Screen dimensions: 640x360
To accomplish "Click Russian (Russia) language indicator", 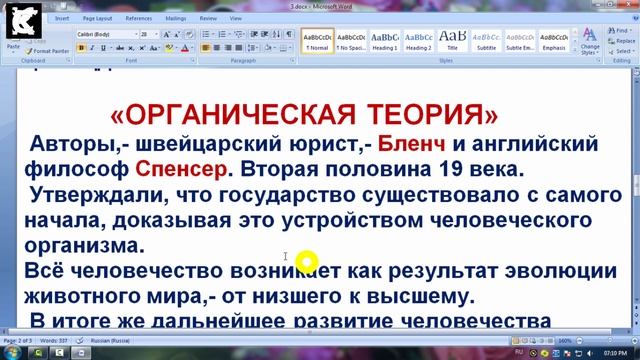I will tap(110, 340).
